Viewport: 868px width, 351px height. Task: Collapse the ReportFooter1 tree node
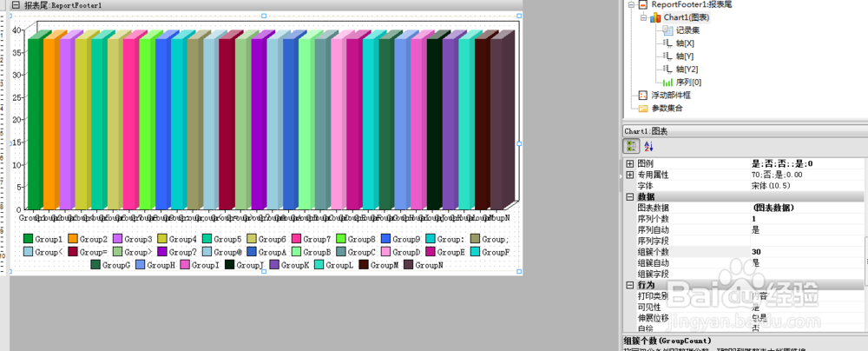(x=630, y=4)
